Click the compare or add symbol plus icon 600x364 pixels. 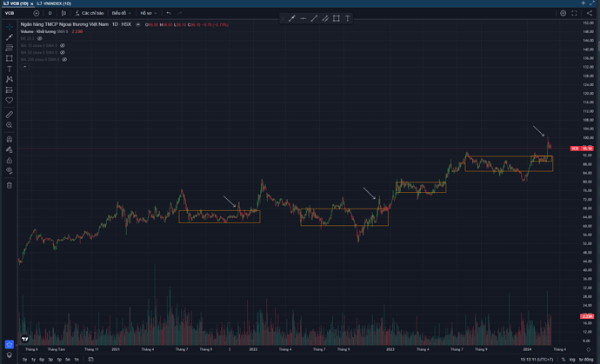[x=36, y=13]
